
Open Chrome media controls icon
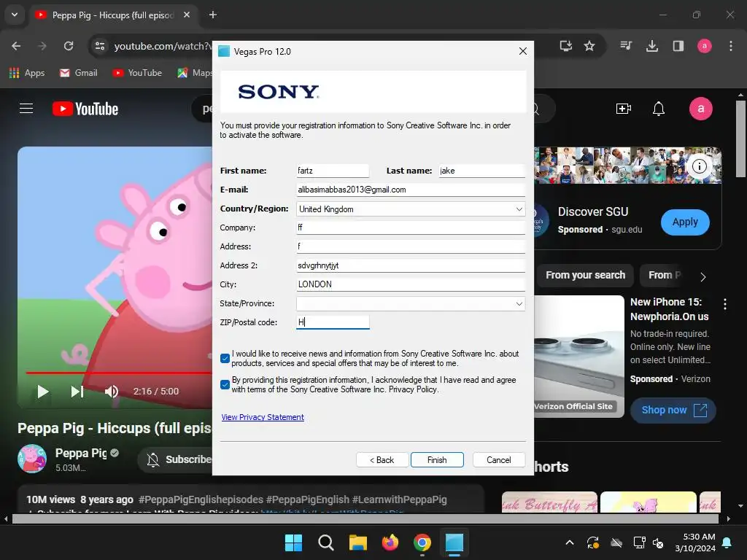click(x=626, y=46)
